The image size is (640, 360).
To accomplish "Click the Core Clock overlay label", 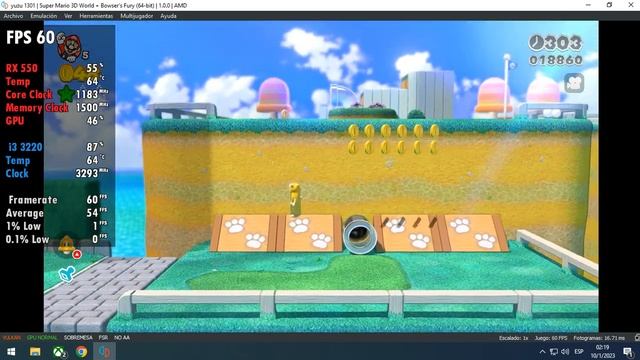I will (x=29, y=94).
